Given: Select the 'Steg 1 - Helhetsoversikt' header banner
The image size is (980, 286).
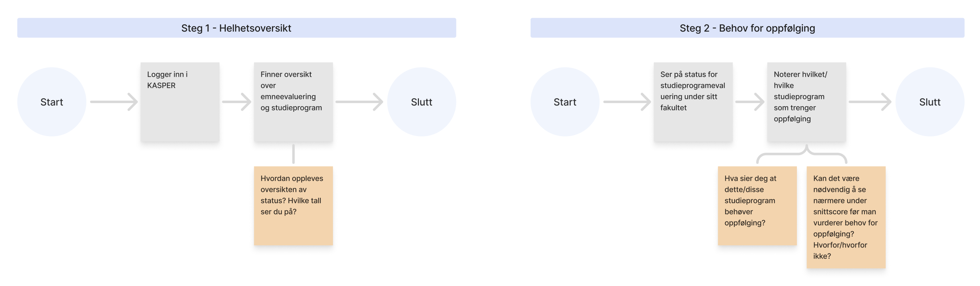Looking at the screenshot, I should 236,28.
